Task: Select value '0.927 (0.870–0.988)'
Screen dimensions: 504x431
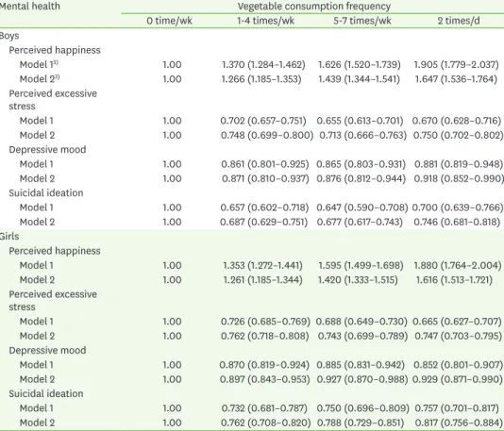Action: click(x=362, y=379)
